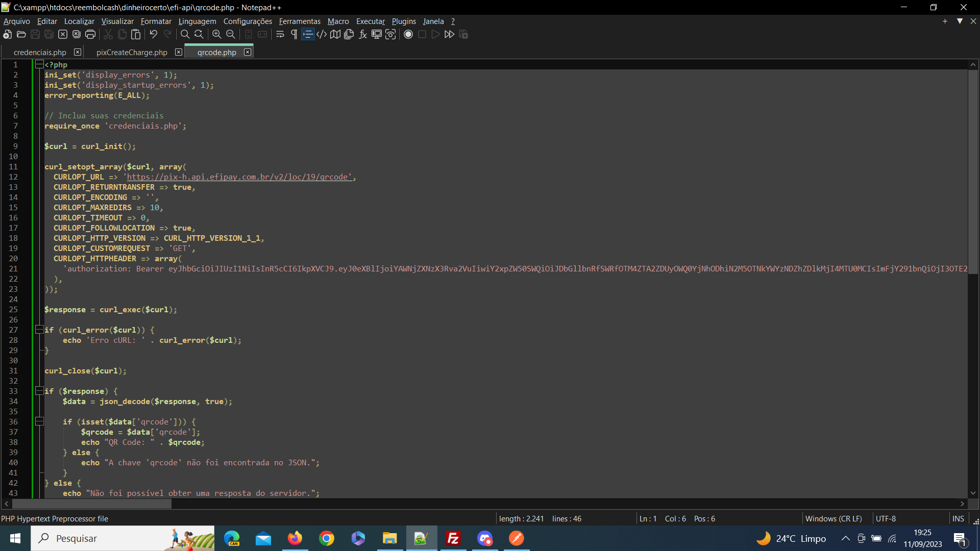
Task: Click the Open file folder icon
Action: click(21, 34)
